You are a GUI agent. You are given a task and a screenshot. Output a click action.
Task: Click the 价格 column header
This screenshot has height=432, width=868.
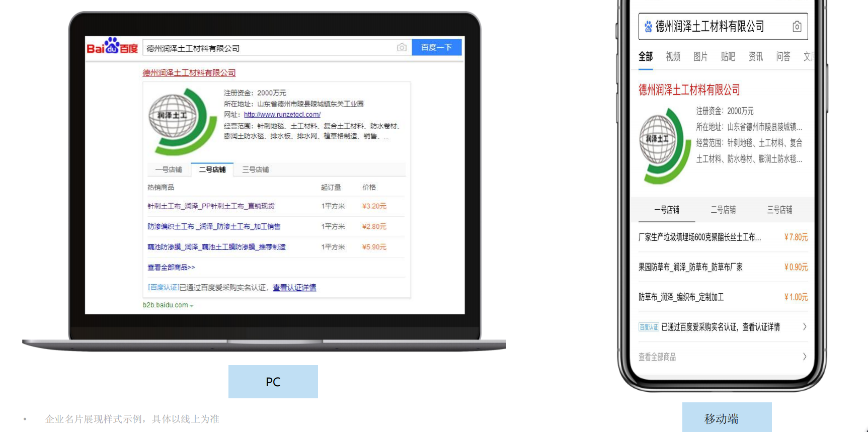coord(369,187)
